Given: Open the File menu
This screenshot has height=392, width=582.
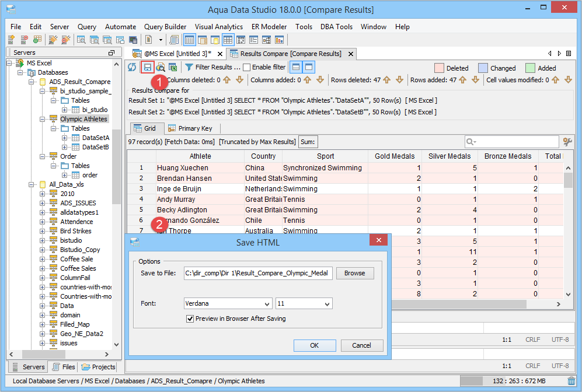Looking at the screenshot, I should [x=16, y=27].
